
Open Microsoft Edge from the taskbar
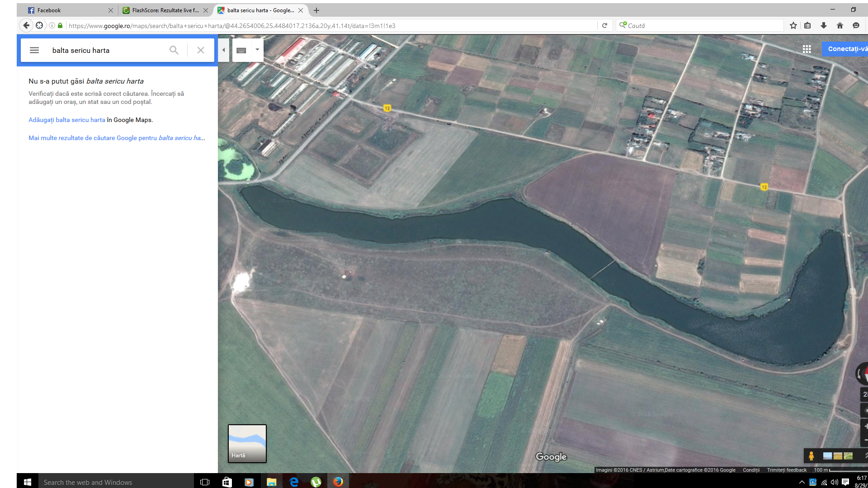pyautogui.click(x=294, y=482)
